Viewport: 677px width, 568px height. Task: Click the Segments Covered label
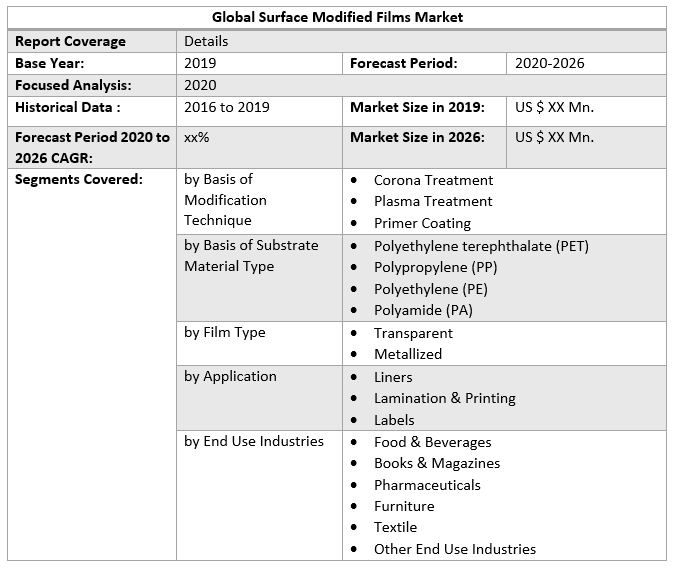[x=79, y=180]
